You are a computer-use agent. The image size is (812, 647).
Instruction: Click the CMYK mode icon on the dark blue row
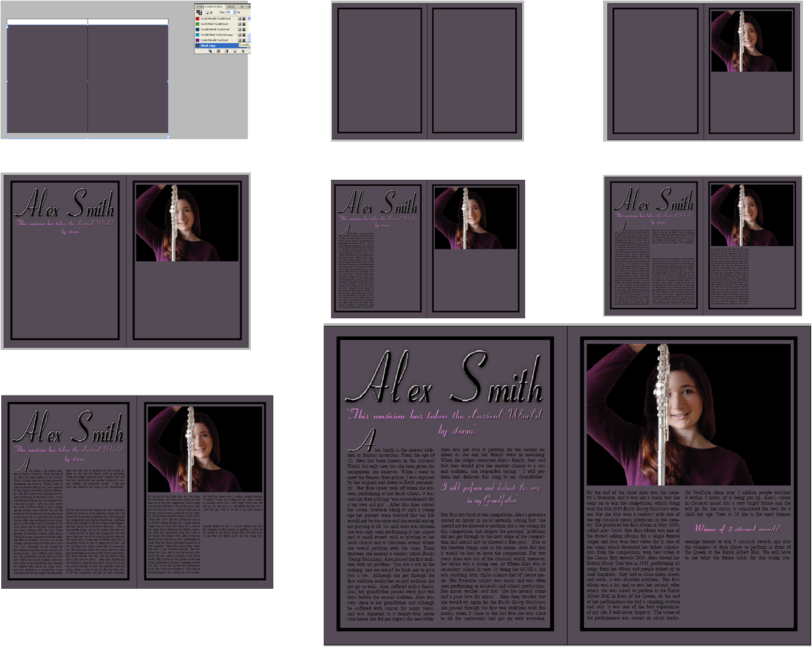click(x=244, y=30)
